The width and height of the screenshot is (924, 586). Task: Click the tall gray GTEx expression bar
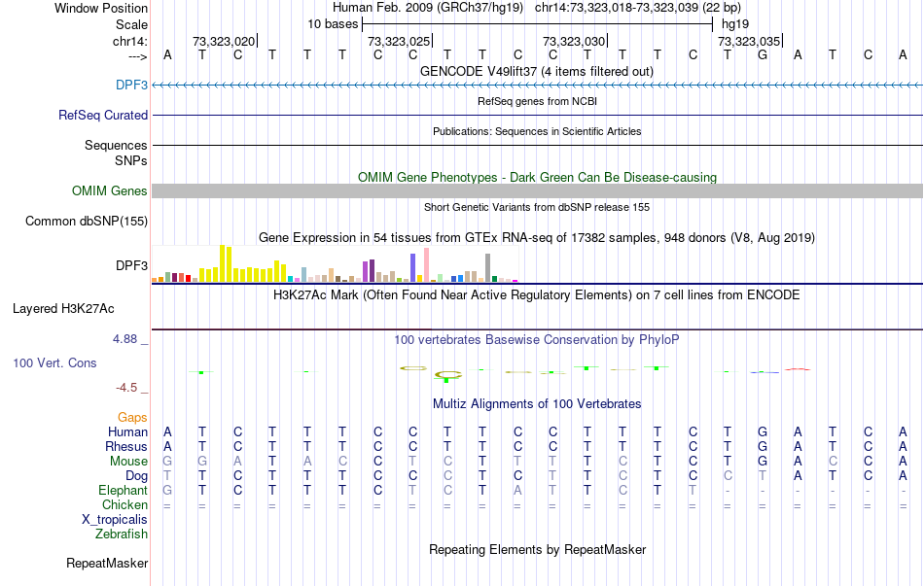click(488, 268)
